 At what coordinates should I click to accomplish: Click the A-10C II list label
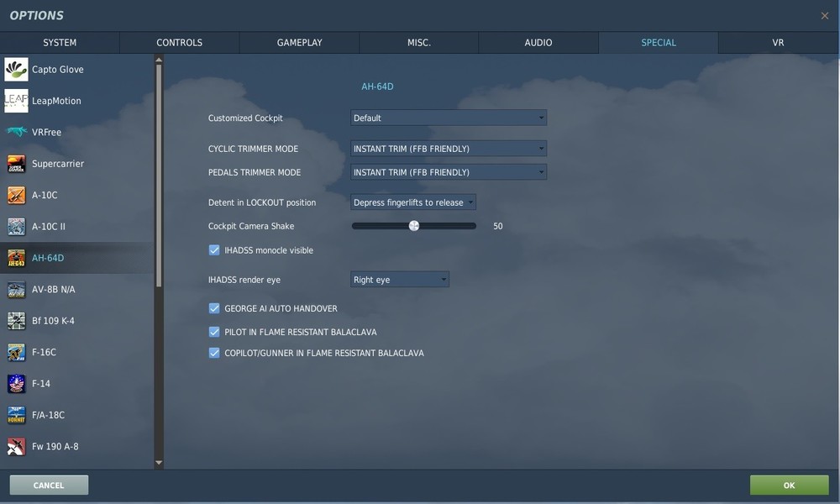tap(49, 227)
